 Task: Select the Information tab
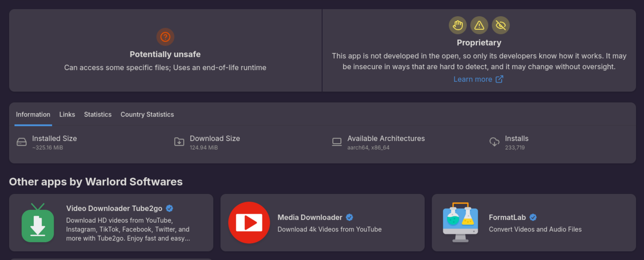click(x=33, y=115)
